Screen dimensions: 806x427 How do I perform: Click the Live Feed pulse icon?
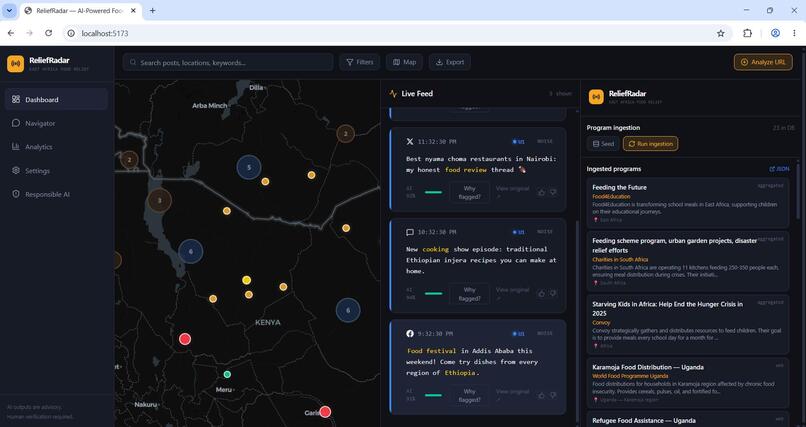pyautogui.click(x=393, y=94)
